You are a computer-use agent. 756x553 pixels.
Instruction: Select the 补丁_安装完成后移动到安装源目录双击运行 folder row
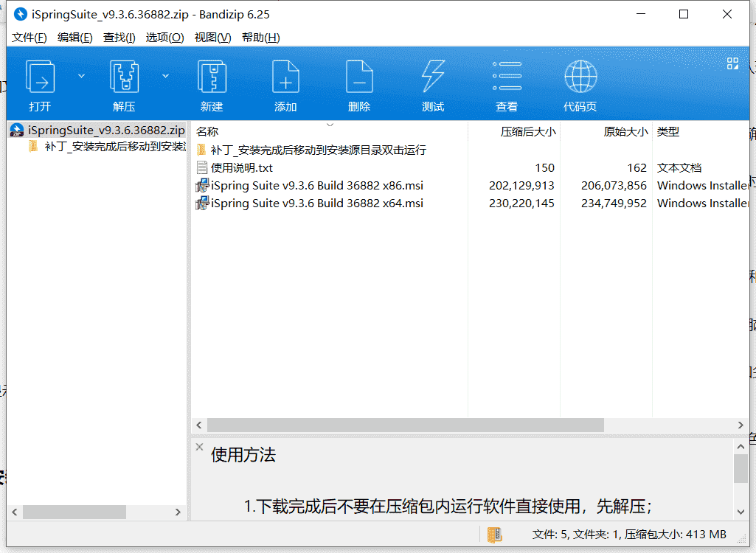click(311, 150)
